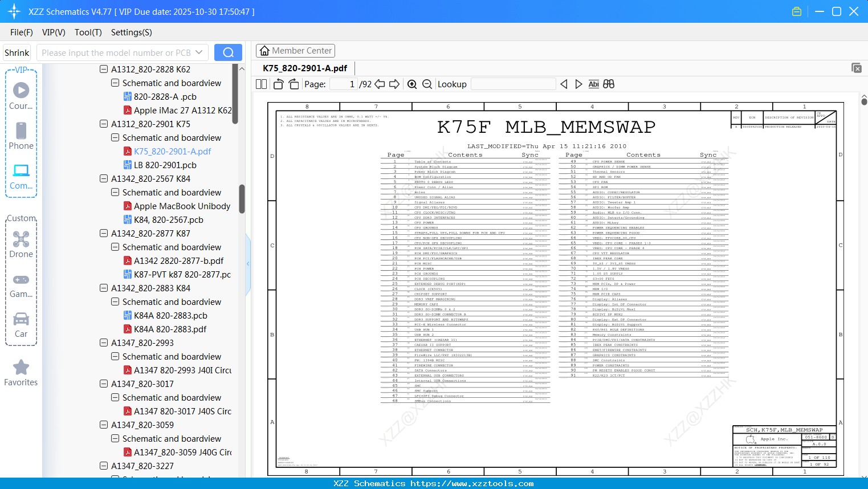The image size is (868, 489).
Task: Click the yellow icon in the title bar
Action: click(797, 11)
